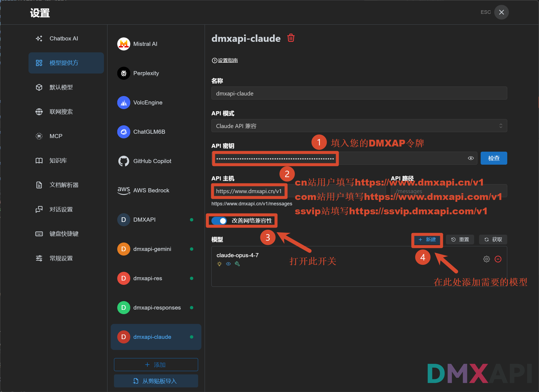Open the dmxapi-gemini orange avatar
The height and width of the screenshot is (392, 539).
124,249
